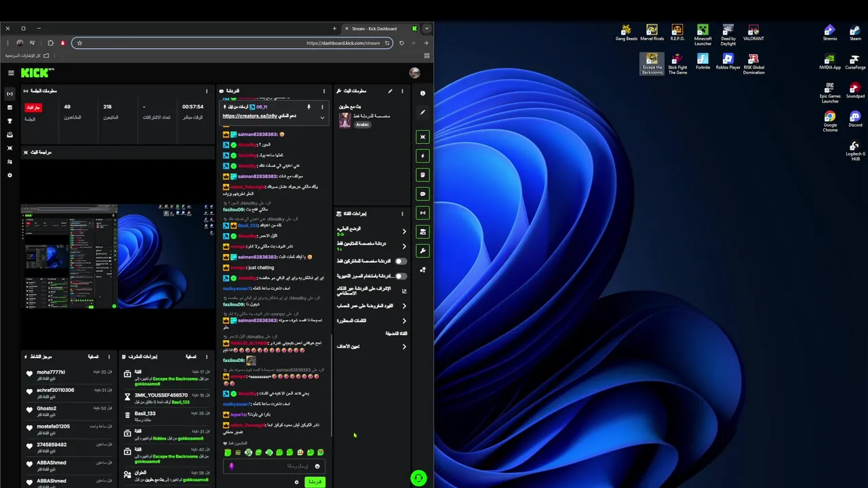Screen dimensions: 868x488
Task: Expand followers-only chat setting chevron
Action: pos(404,247)
